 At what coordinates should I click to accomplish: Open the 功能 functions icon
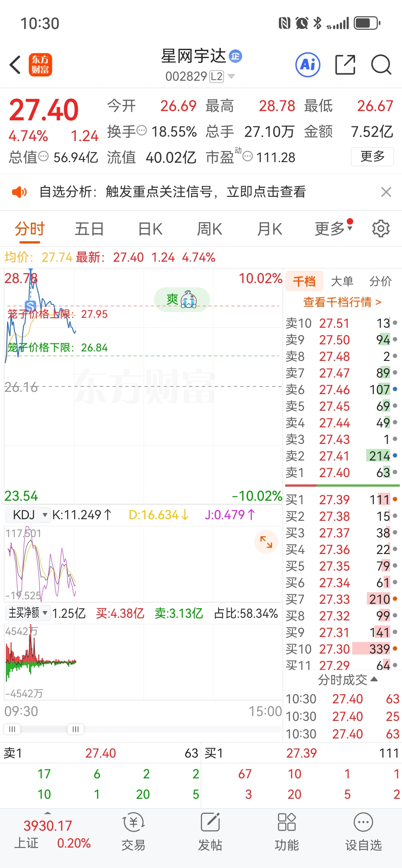287,831
